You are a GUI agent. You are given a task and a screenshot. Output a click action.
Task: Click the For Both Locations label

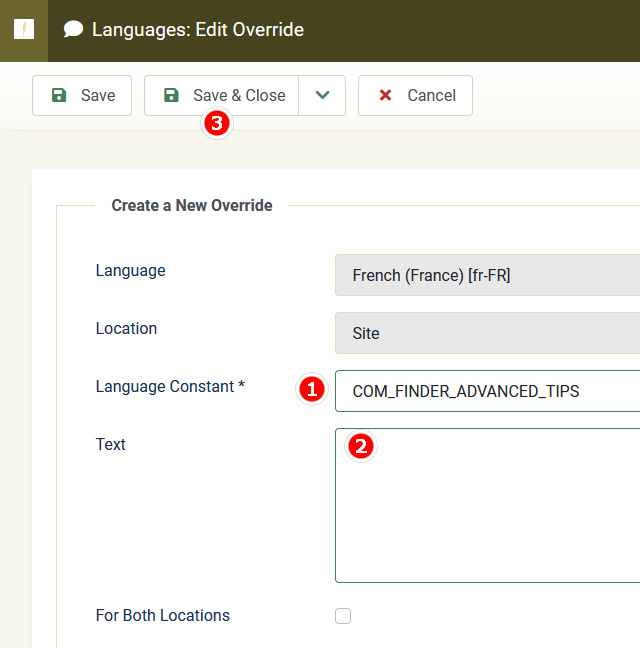[162, 615]
